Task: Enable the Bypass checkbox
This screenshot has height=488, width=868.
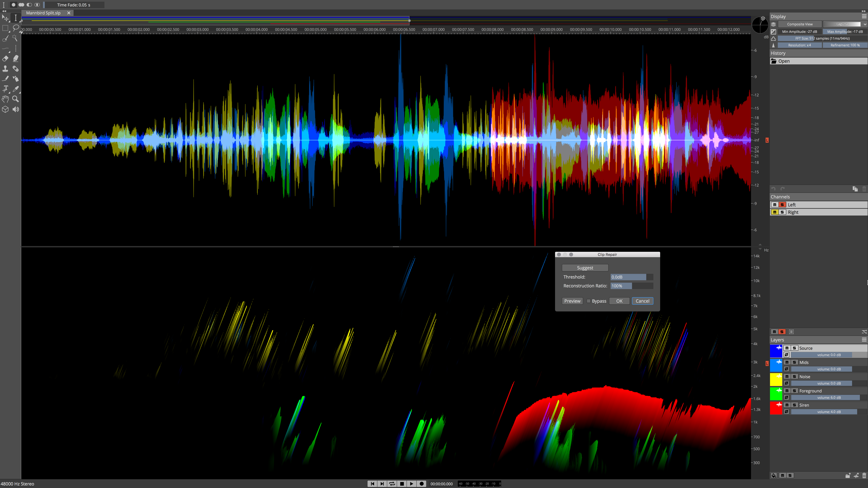Action: 588,301
